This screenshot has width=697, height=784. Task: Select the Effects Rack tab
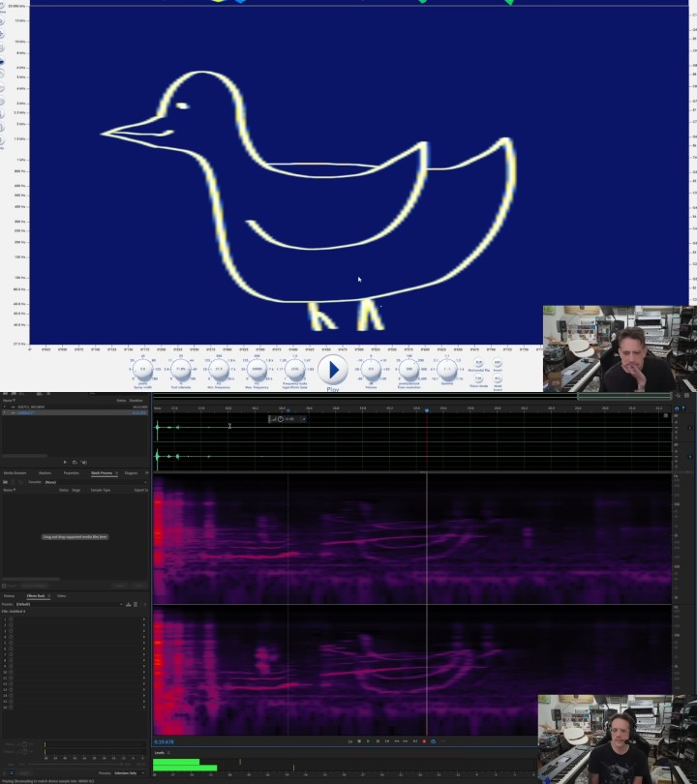pos(37,596)
